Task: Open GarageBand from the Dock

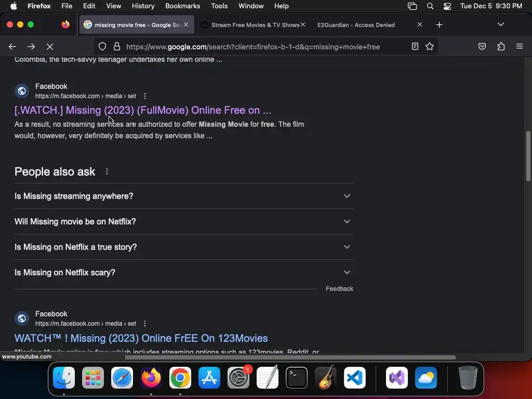Action: click(x=326, y=378)
